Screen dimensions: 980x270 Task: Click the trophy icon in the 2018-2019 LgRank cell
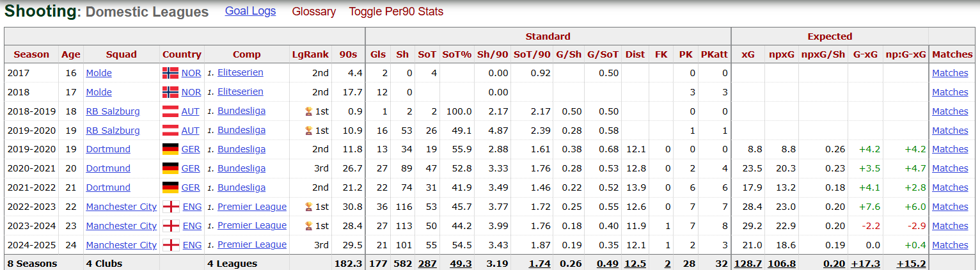309,111
